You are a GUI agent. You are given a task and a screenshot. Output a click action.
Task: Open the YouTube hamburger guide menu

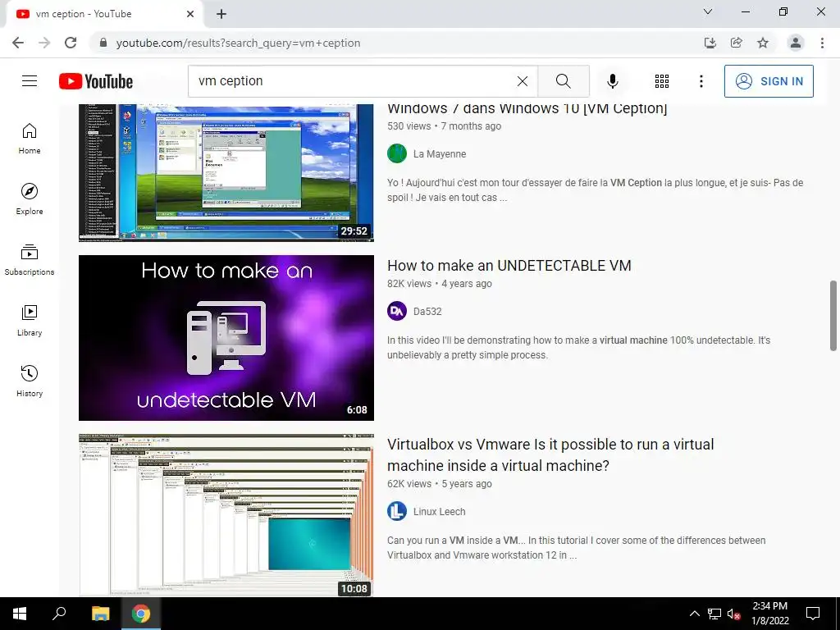(x=30, y=81)
